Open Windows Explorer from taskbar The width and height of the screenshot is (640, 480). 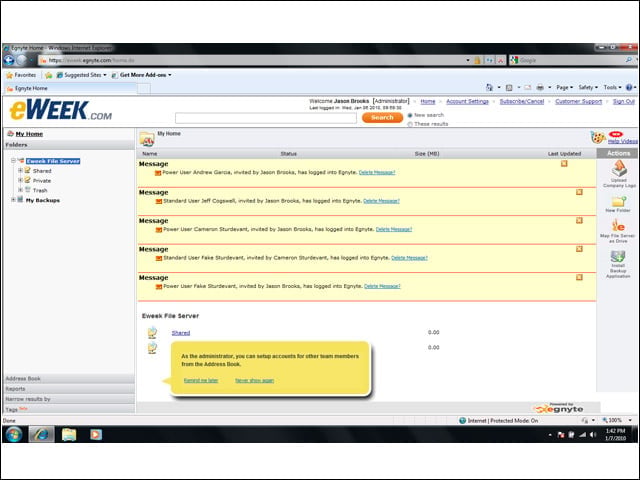pos(69,434)
